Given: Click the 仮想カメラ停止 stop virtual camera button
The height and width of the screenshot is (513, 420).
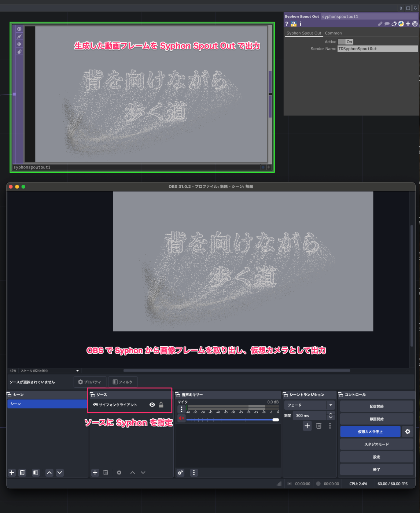Looking at the screenshot, I should 370,432.
